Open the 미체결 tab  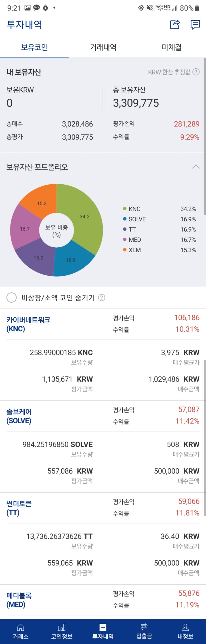[172, 48]
